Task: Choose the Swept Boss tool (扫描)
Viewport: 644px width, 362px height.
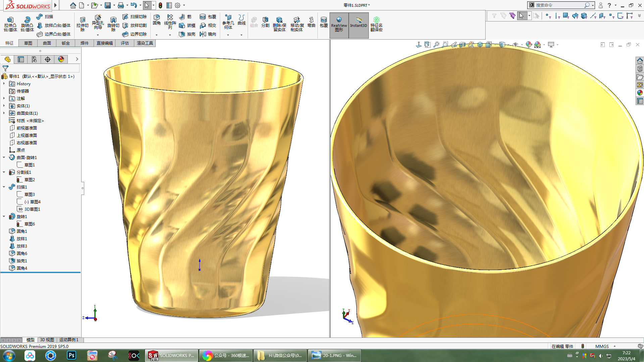Action: [45, 16]
